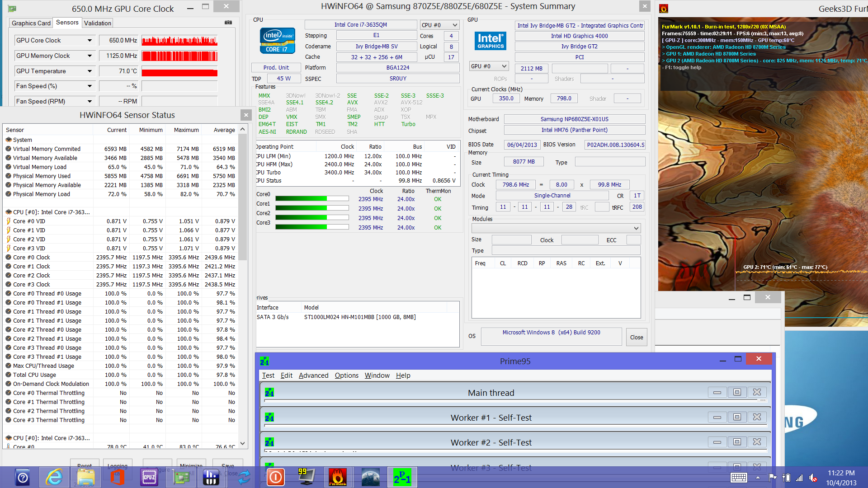Screen dimensions: 868x488
Task: Click Close in the System Summary window
Action: (x=637, y=337)
